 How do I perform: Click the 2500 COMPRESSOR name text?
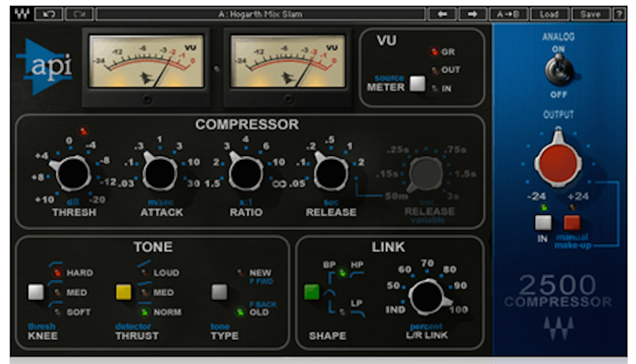tap(558, 291)
